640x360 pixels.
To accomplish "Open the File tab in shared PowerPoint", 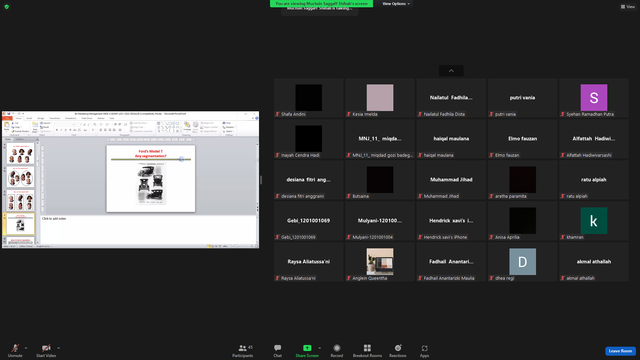I will pyautogui.click(x=7, y=118).
